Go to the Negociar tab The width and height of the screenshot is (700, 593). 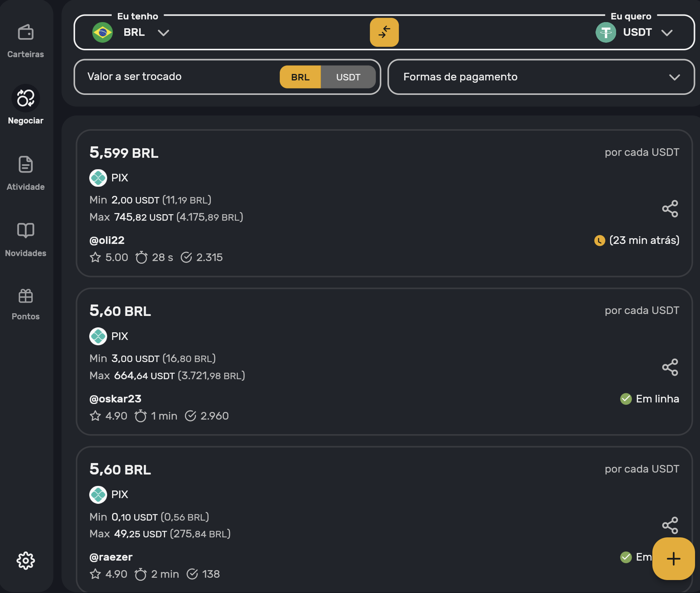click(x=26, y=99)
